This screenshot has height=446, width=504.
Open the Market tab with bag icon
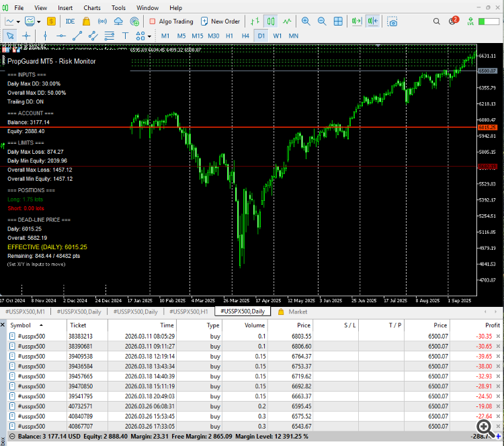tap(292, 312)
